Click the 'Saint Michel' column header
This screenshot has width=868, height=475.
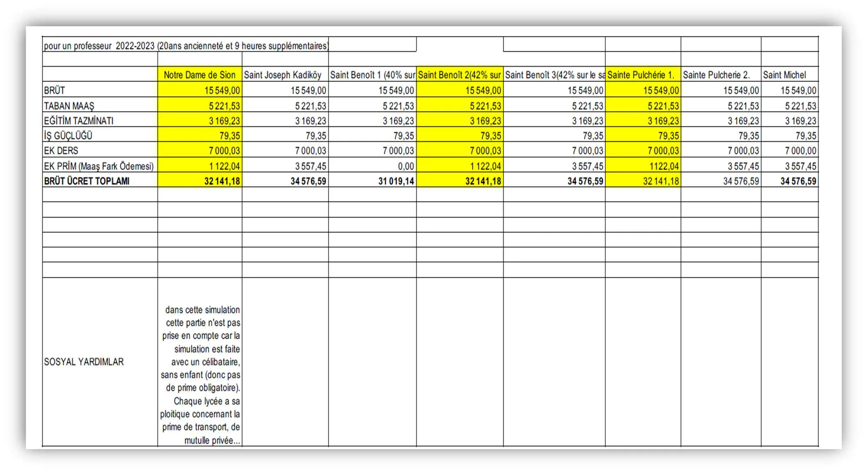tap(790, 75)
